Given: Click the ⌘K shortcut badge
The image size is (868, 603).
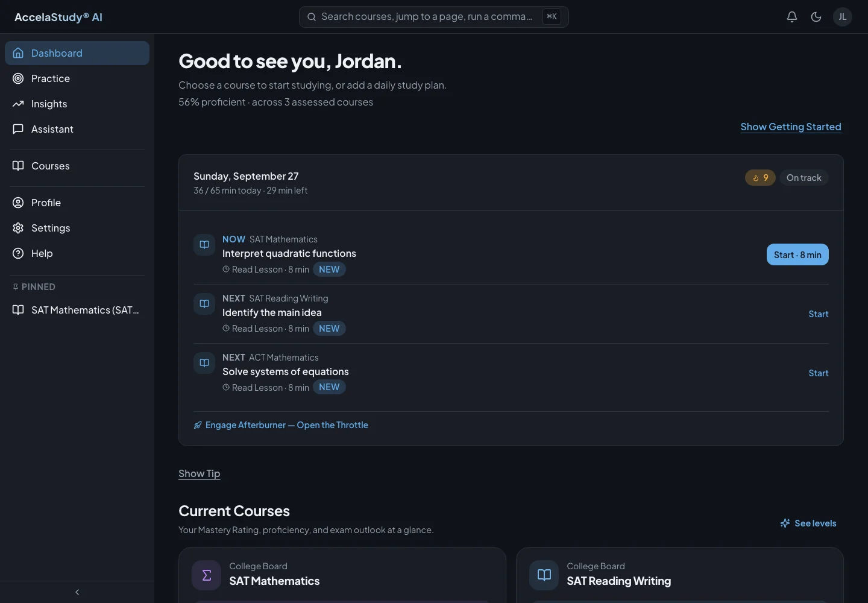Looking at the screenshot, I should [x=552, y=17].
